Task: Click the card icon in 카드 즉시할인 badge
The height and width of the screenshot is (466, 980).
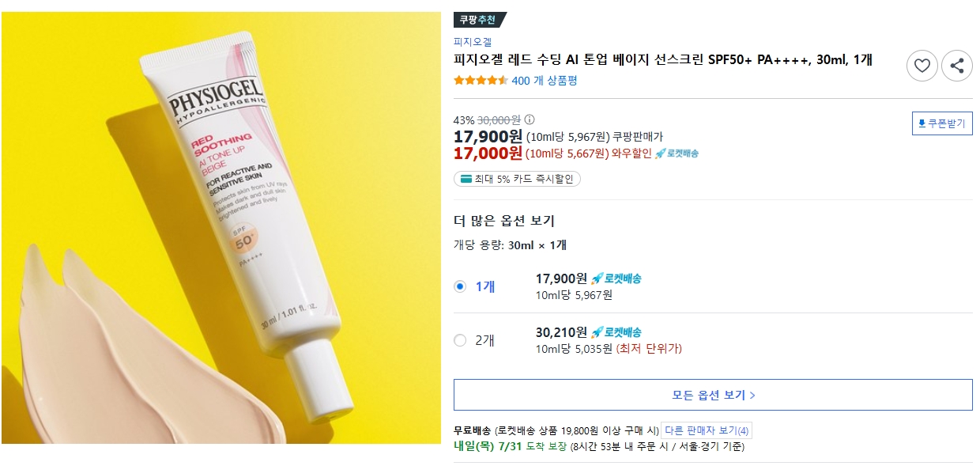Action: tap(465, 180)
